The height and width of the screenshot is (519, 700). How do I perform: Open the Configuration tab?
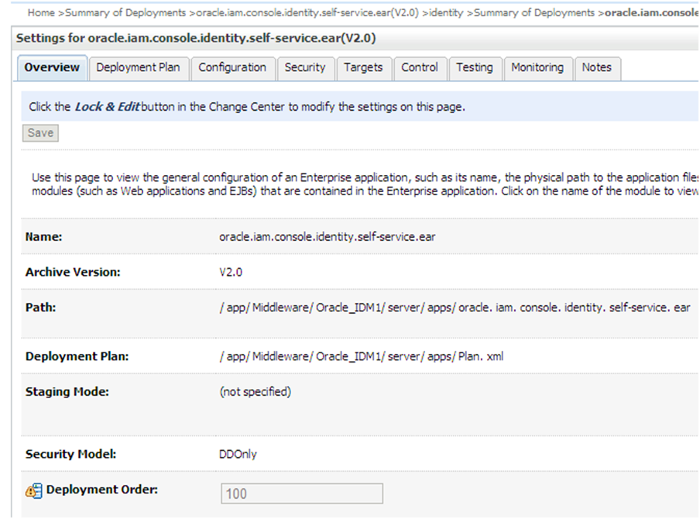tap(233, 67)
